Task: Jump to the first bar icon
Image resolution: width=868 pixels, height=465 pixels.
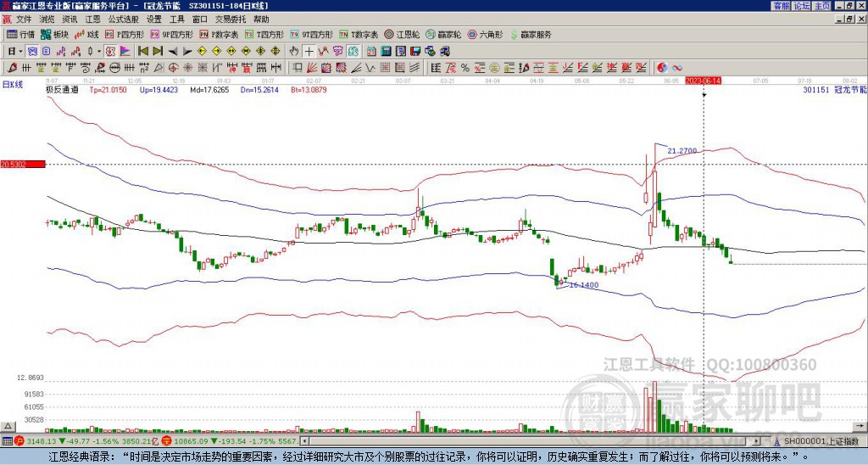Action: 142,51
